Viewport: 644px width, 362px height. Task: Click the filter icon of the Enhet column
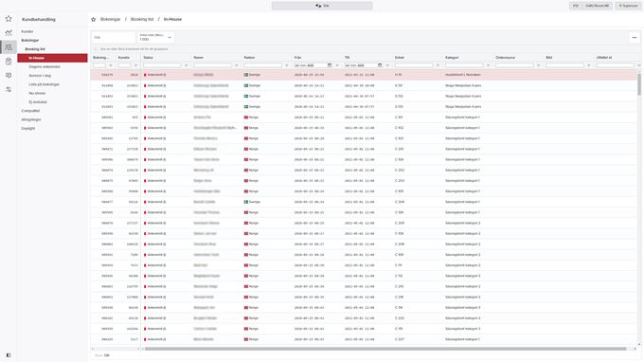pos(438,65)
